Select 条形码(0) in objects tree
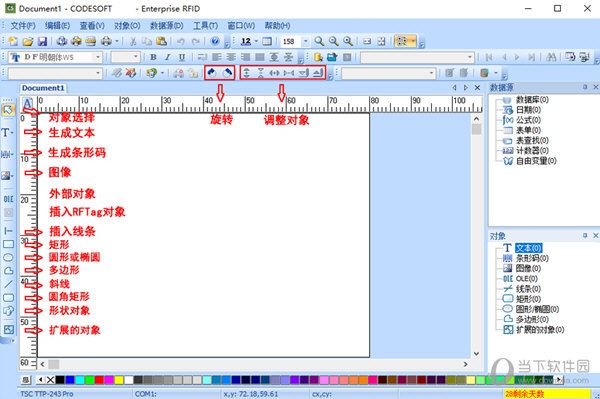The image size is (600, 399). [x=532, y=258]
